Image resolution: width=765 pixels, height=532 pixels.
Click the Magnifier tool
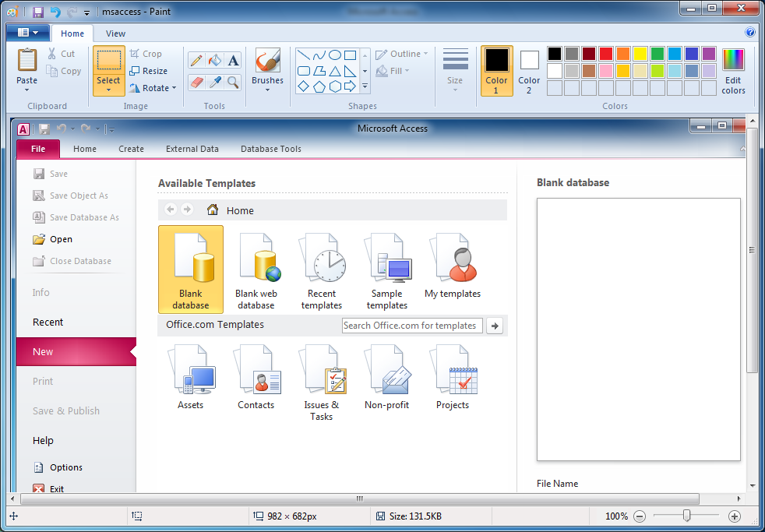click(x=233, y=82)
